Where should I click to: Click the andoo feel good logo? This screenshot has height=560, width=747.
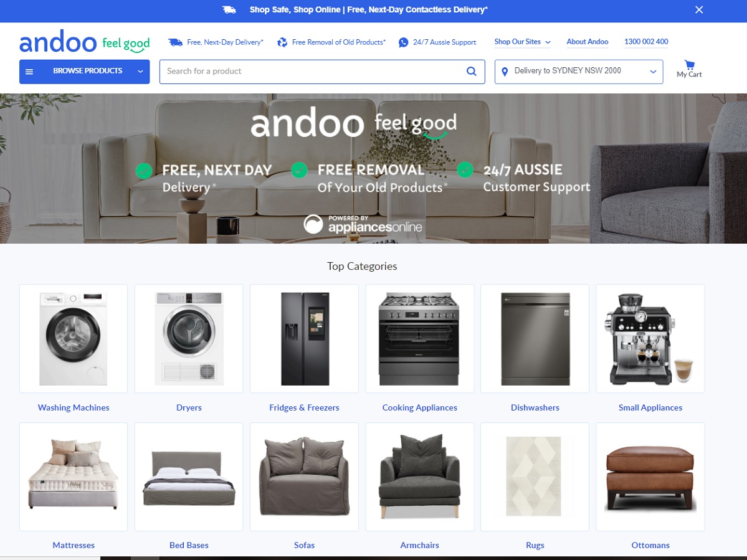(x=84, y=42)
